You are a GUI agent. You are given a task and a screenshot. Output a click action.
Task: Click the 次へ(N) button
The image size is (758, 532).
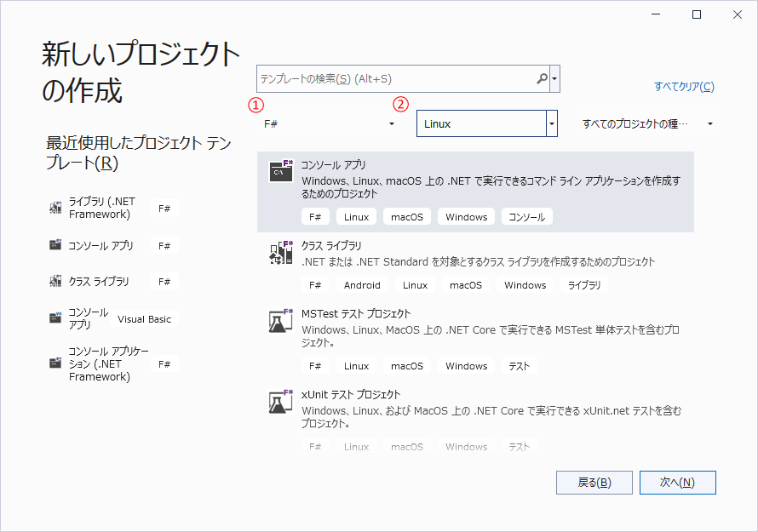pos(677,483)
